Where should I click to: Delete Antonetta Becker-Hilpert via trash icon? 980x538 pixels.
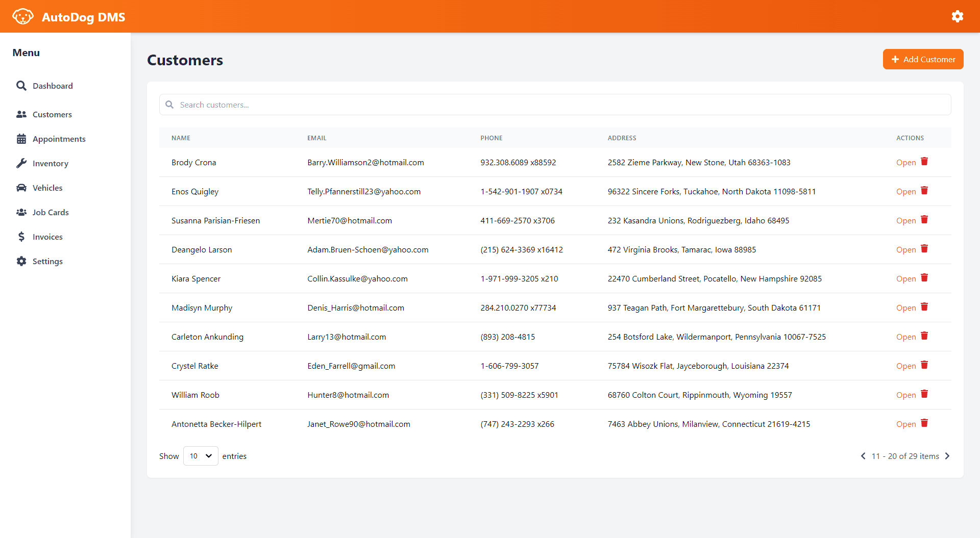(x=924, y=423)
